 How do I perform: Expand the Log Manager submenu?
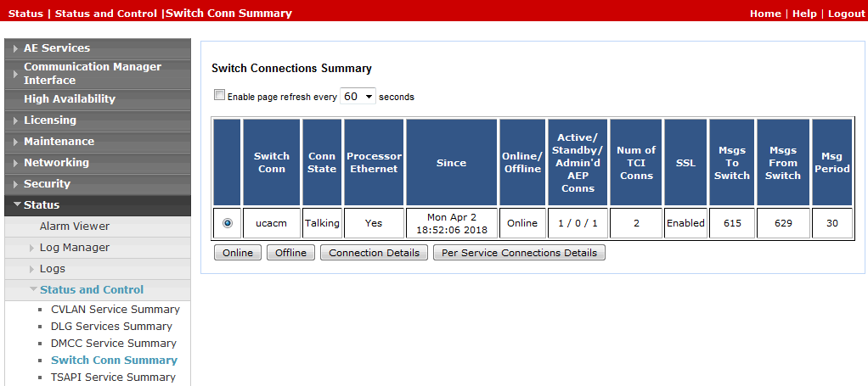point(74,248)
